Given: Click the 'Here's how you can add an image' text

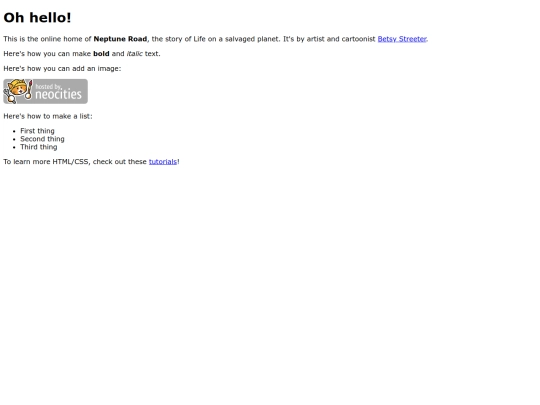Looking at the screenshot, I should [x=62, y=69].
